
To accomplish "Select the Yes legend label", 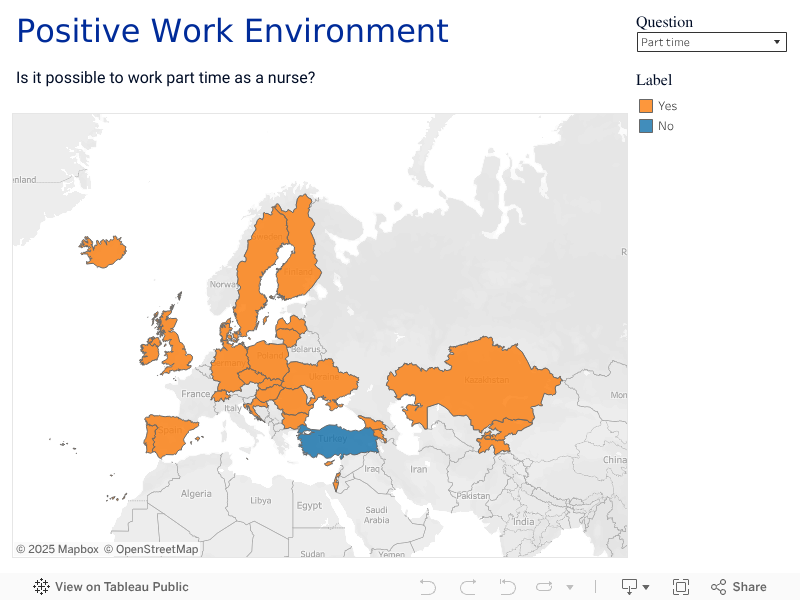I will coord(667,106).
